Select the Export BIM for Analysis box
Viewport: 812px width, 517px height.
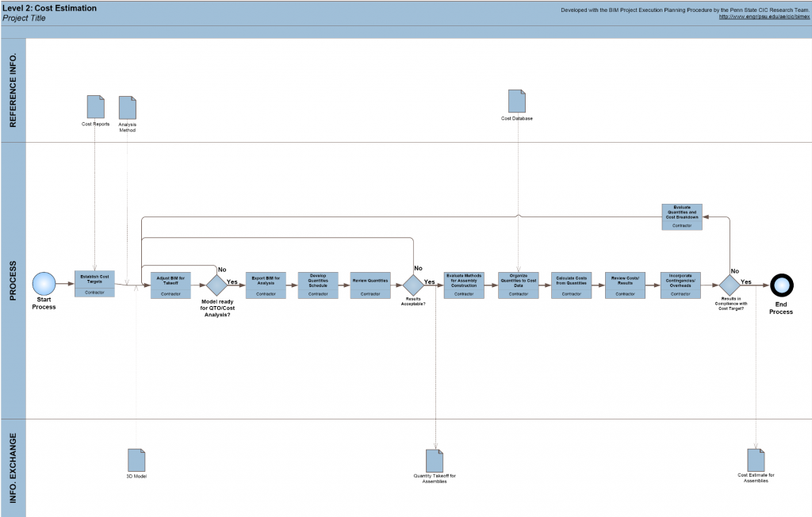(x=266, y=285)
